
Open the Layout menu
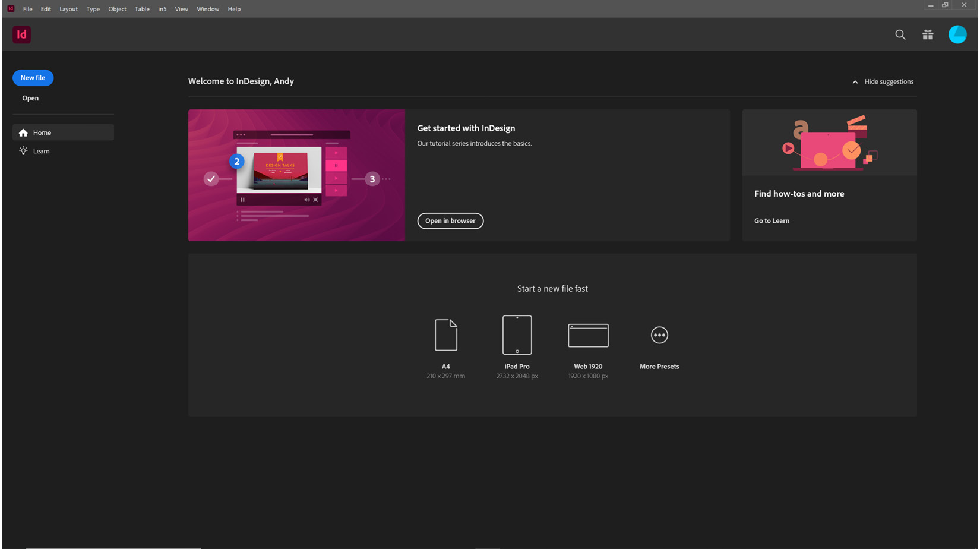(68, 9)
